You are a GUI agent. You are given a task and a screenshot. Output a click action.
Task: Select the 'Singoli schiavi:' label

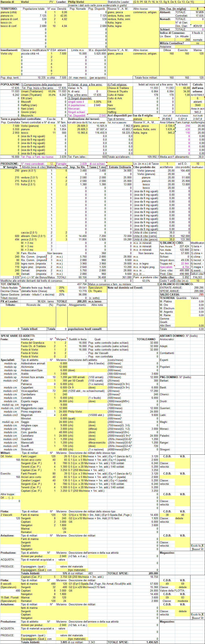(76, 112)
